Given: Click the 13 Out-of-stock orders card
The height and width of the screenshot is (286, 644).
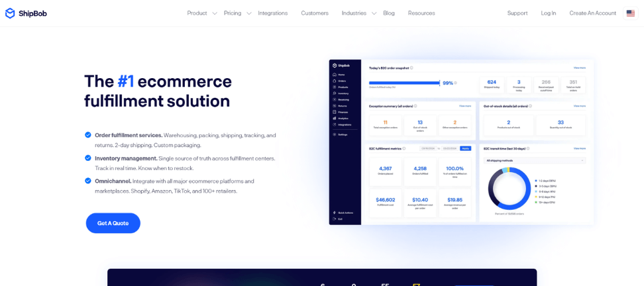Looking at the screenshot, I should (x=420, y=125).
